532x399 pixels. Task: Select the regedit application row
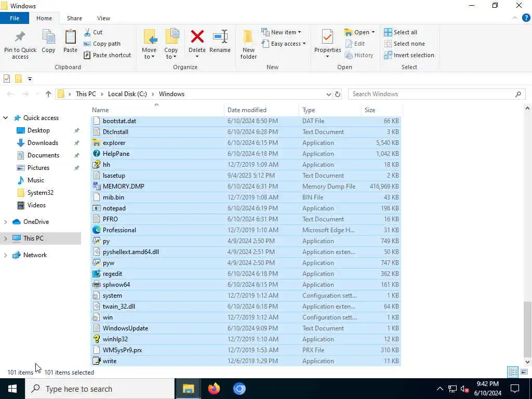(246, 273)
